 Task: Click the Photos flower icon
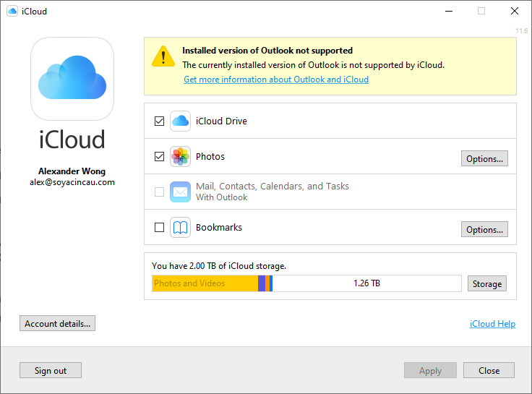point(180,156)
